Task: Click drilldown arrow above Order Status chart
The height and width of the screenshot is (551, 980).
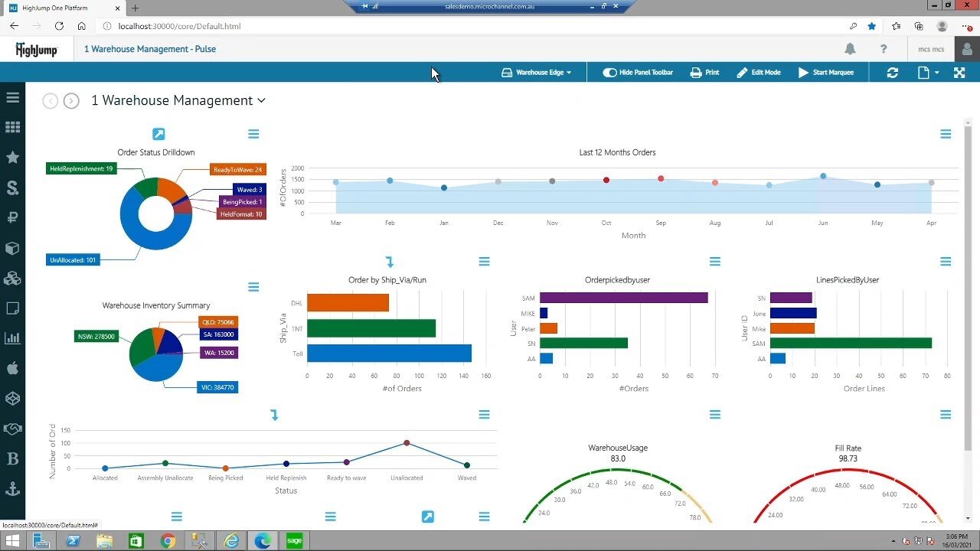Action: [x=158, y=135]
